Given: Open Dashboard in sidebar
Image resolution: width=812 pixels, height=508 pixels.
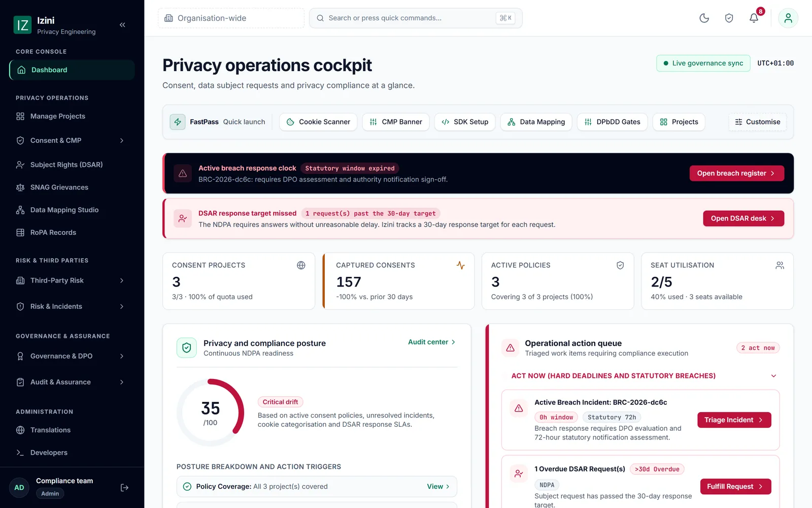Looking at the screenshot, I should coord(72,70).
